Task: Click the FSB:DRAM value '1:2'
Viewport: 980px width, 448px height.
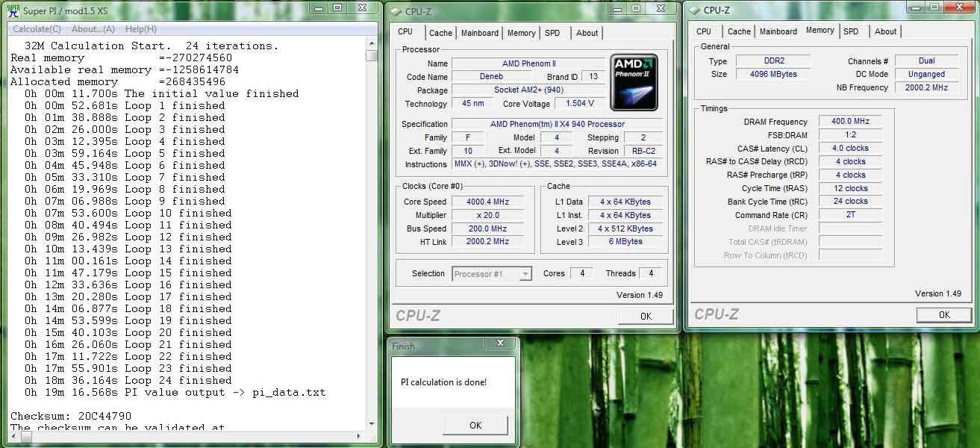Action: (x=851, y=135)
